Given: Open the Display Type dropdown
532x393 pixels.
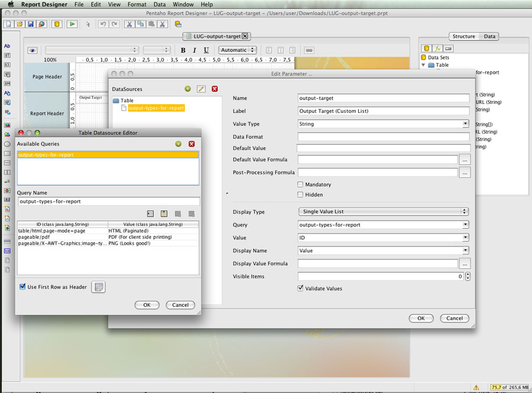Looking at the screenshot, I should pyautogui.click(x=383, y=212).
